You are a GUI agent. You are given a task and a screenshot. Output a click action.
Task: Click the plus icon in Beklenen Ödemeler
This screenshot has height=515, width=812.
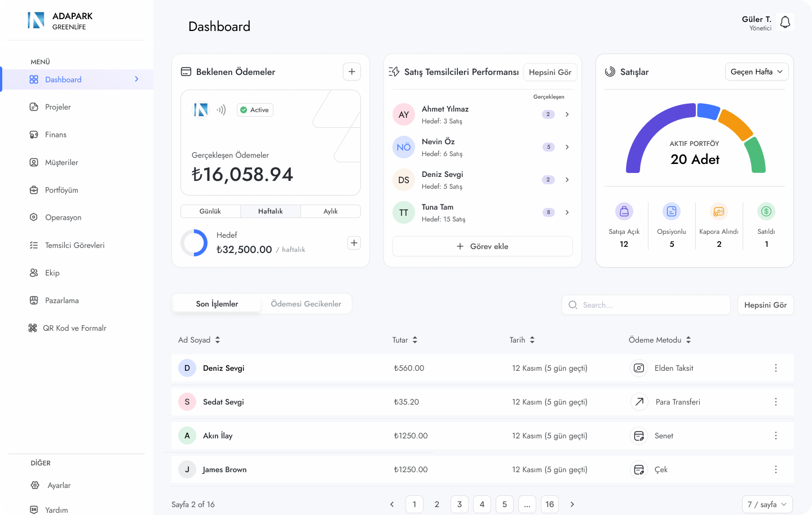point(351,72)
